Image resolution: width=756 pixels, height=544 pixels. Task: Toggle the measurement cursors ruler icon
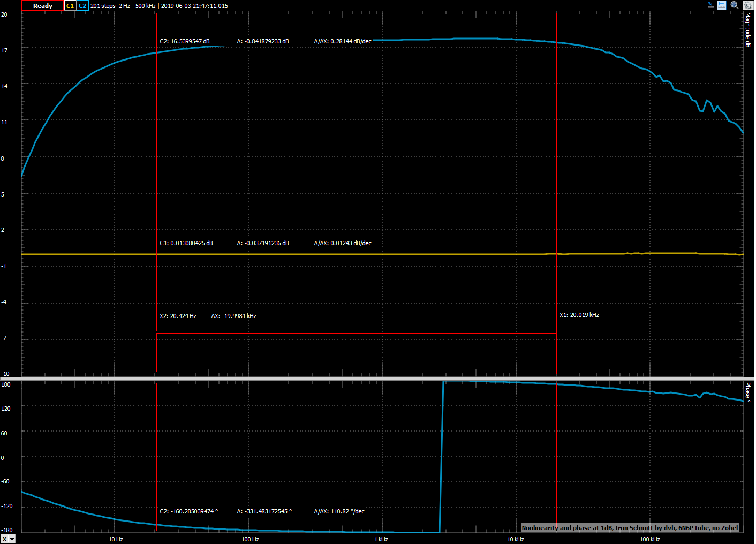(x=722, y=5)
